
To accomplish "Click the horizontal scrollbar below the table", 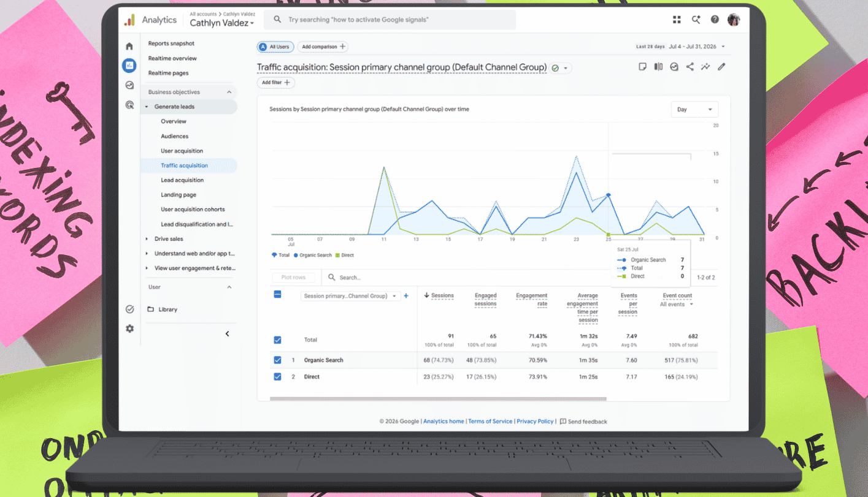I will [438, 399].
